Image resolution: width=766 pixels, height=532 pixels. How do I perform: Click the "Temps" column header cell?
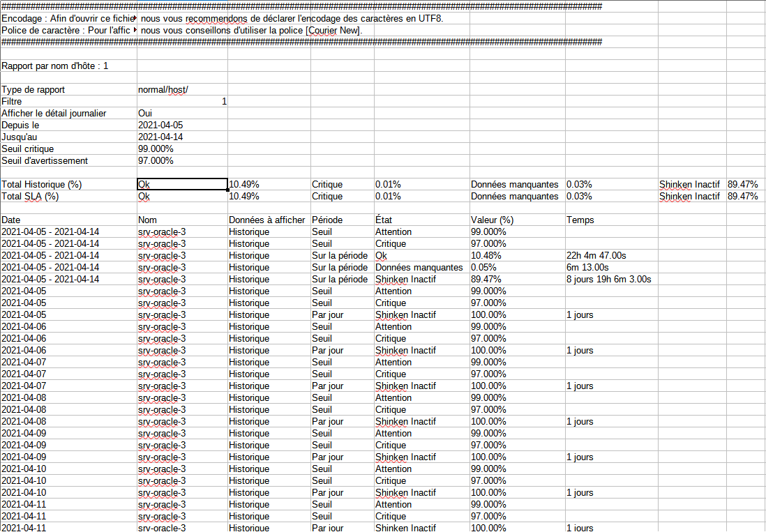[x=580, y=220]
